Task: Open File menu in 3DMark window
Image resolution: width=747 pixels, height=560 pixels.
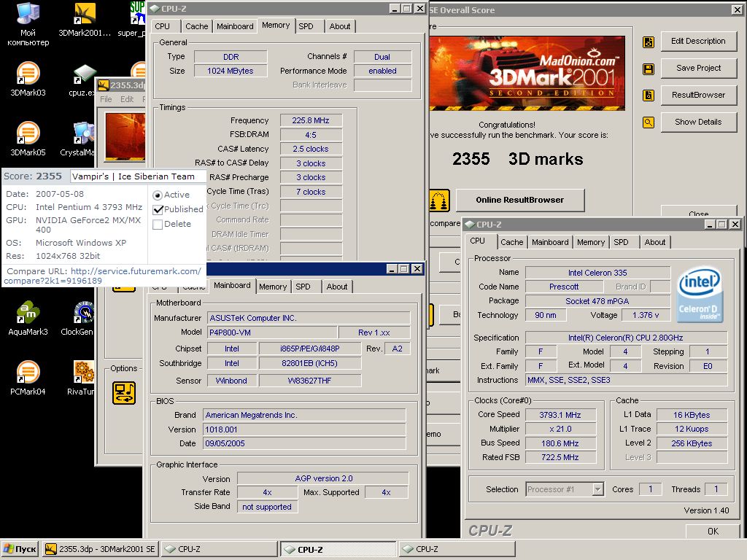Action: point(107,99)
